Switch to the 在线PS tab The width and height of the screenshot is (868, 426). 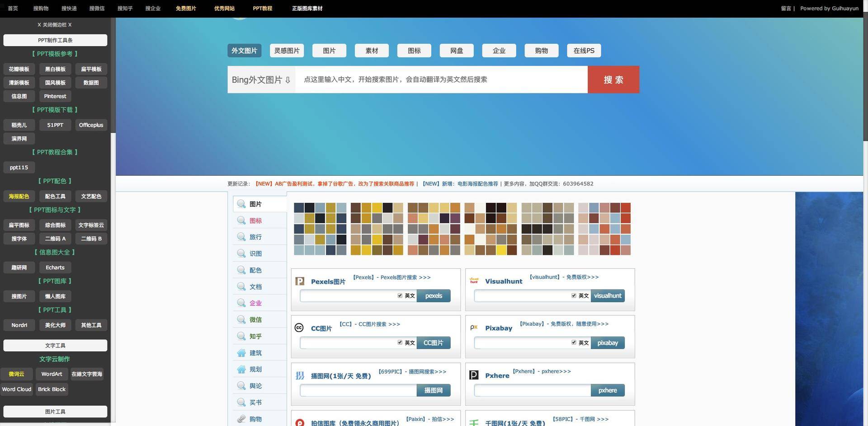click(x=584, y=51)
